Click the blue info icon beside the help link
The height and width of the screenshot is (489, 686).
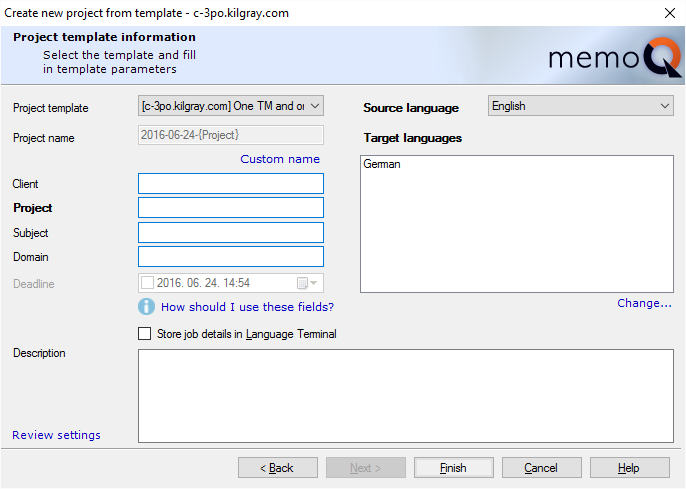[x=146, y=307]
